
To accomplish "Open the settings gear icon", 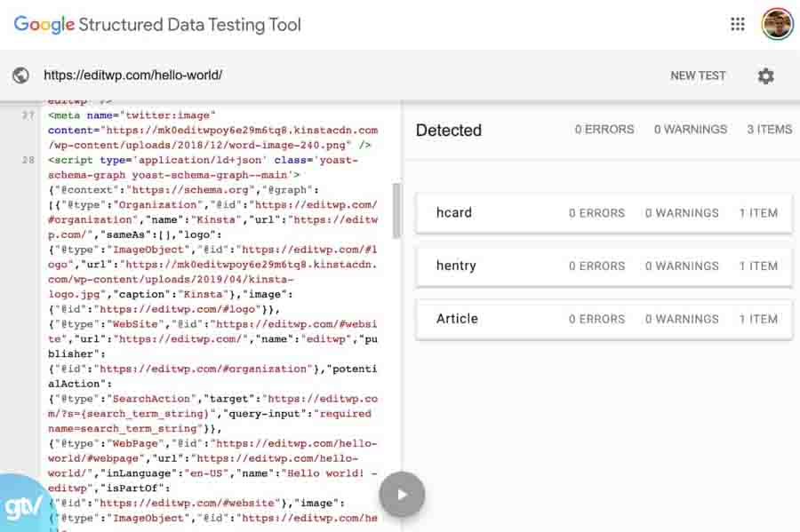I will pyautogui.click(x=766, y=75).
